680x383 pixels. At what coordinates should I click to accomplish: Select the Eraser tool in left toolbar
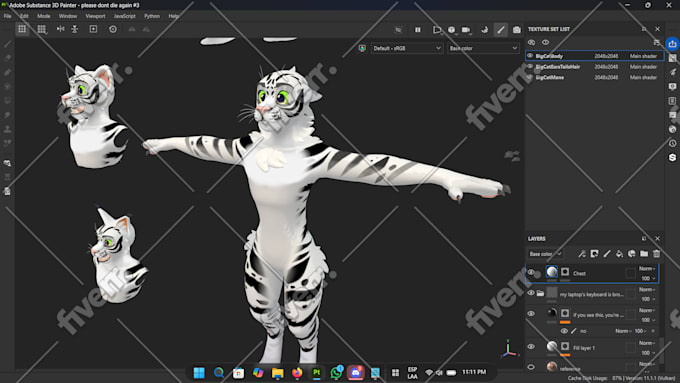(x=7, y=58)
